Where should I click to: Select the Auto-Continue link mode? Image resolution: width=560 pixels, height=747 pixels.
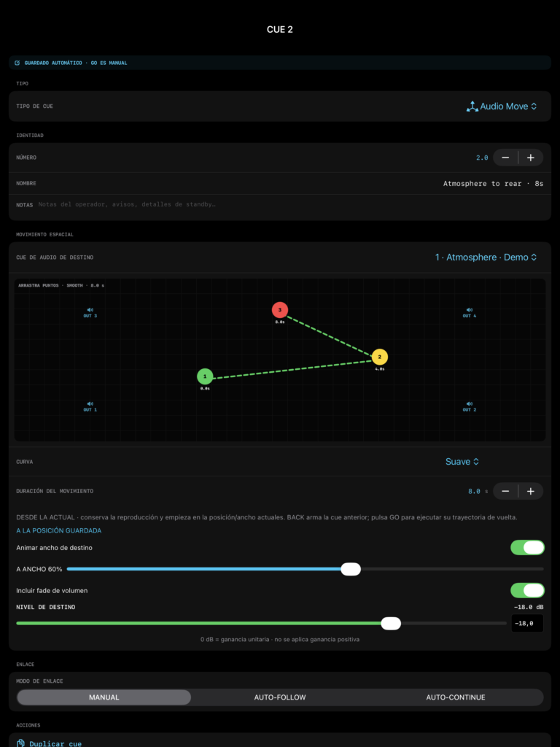(456, 697)
